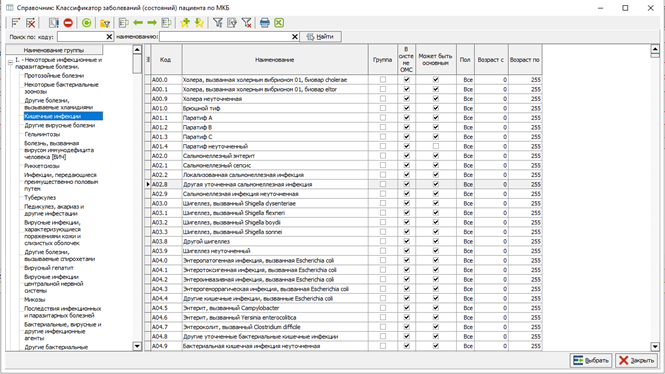Uncheck 'В системе ОМС' for row A00.0
665x374 pixels.
(x=407, y=80)
